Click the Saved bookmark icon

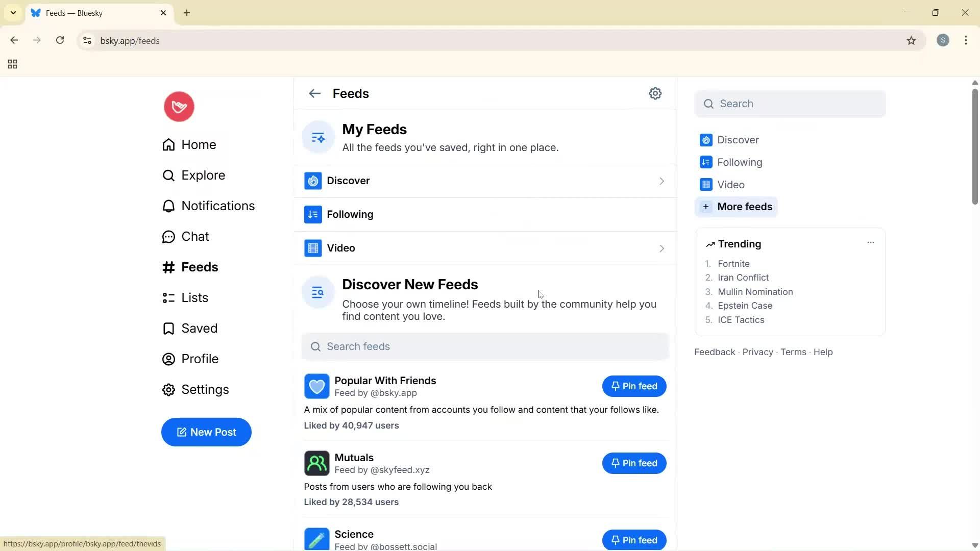click(168, 328)
